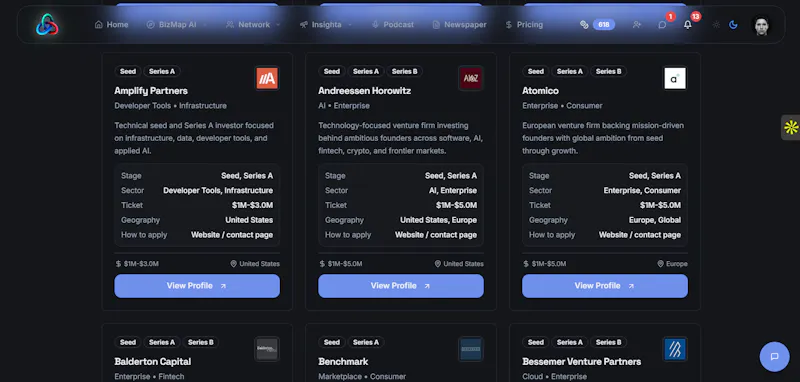
Task: View Profile for Atomico
Action: coord(605,286)
